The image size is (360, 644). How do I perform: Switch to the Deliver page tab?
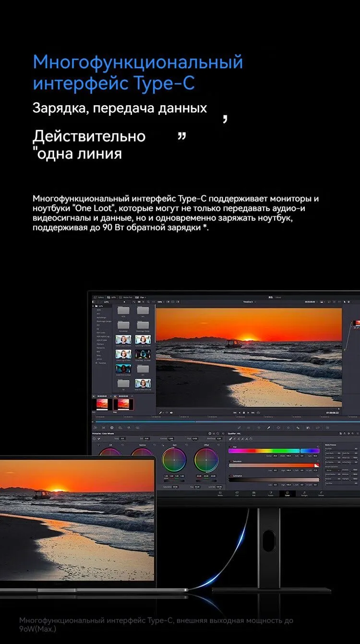point(321,494)
